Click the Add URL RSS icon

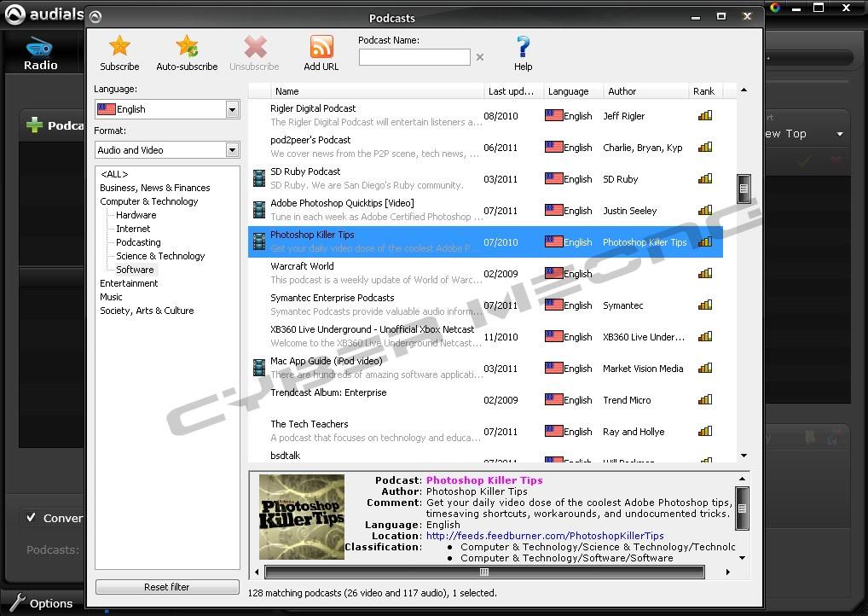[x=321, y=47]
